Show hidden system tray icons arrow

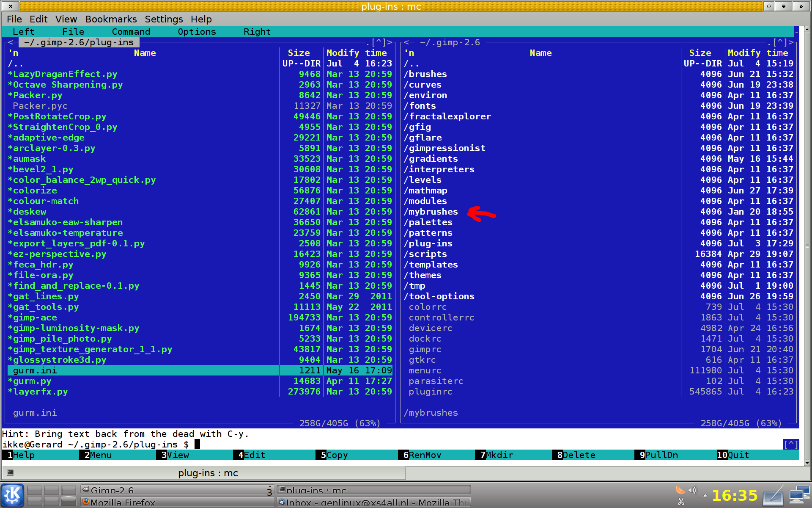coord(705,495)
